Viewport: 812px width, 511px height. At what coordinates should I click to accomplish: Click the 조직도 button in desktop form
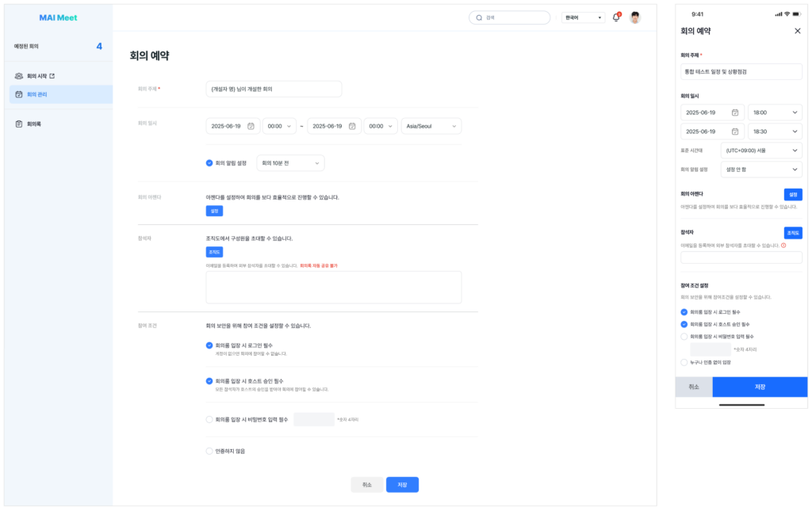214,252
